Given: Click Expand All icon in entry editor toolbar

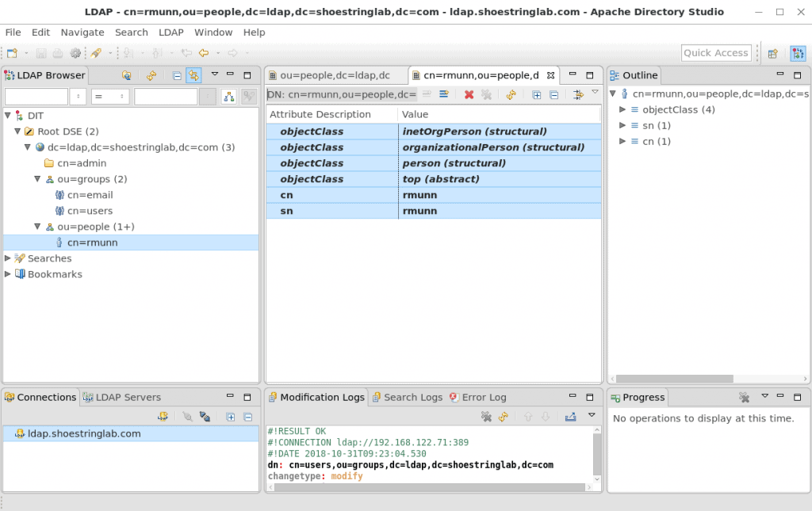Looking at the screenshot, I should click(x=537, y=94).
